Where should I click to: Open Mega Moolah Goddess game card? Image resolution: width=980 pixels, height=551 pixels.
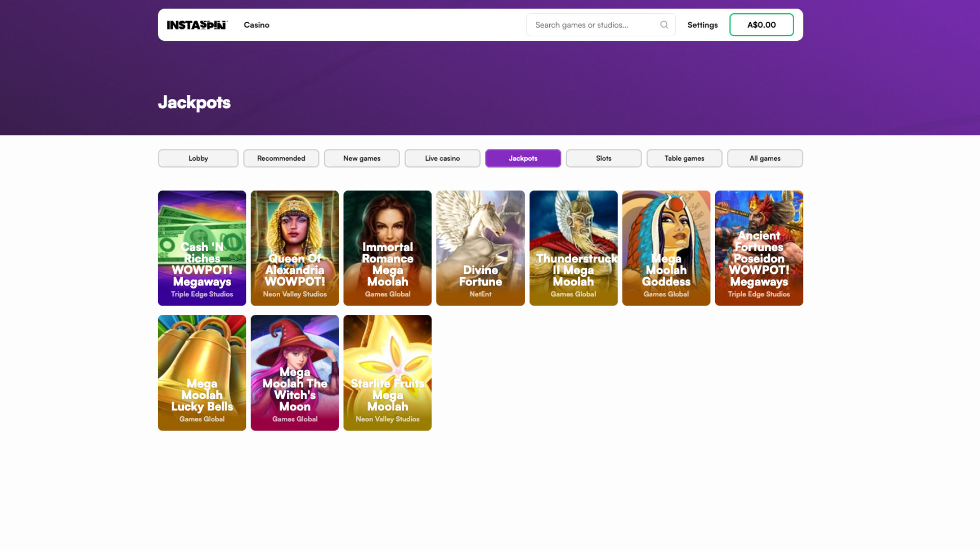666,248
